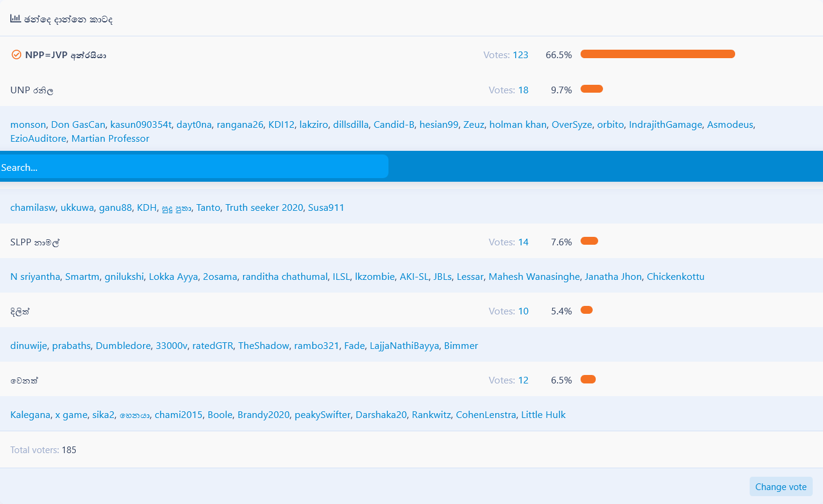View the Truth seeker 2020 profile
823x504 pixels.
[264, 208]
